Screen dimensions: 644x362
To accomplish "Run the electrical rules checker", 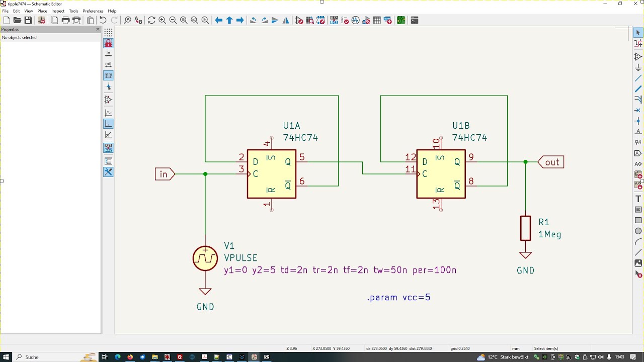I will [345, 20].
